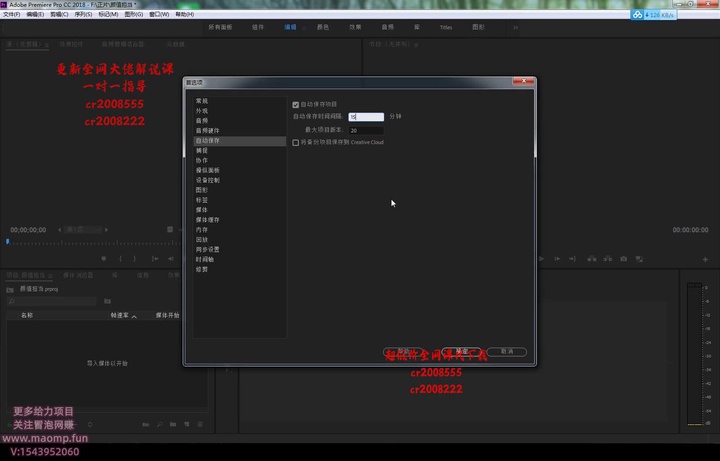Select 常规 in preferences list

pos(202,101)
